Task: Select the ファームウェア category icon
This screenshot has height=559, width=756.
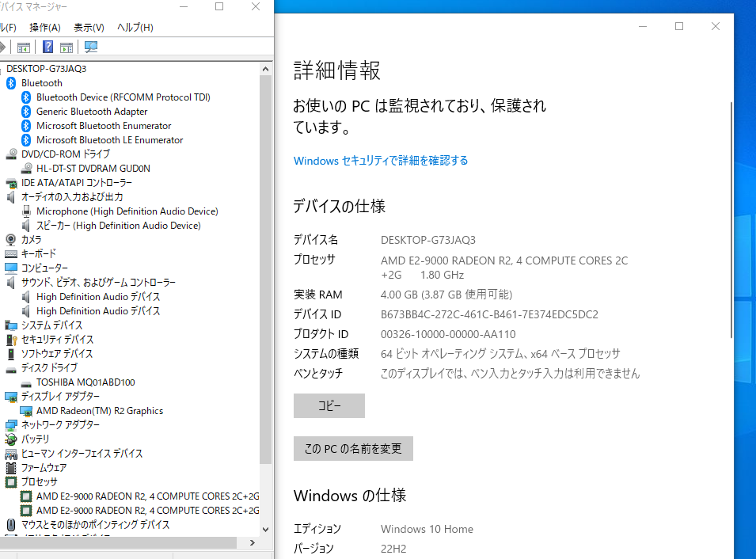Action: (x=11, y=468)
